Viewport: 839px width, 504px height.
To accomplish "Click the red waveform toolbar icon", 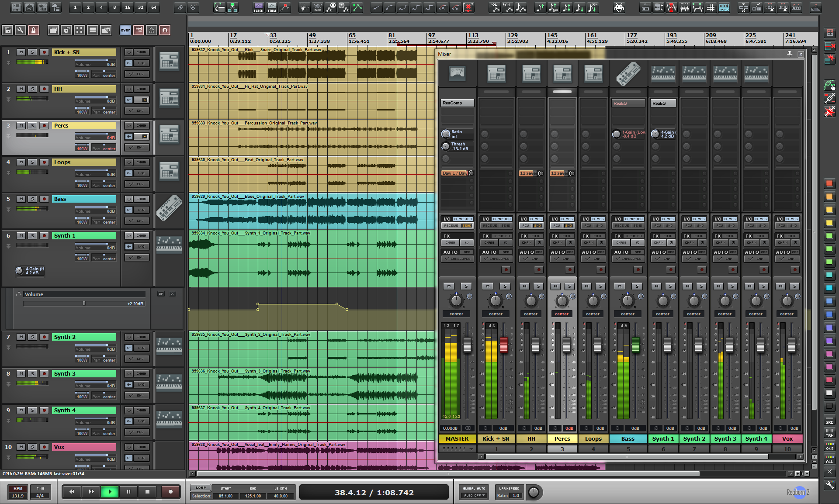I will (x=672, y=7).
